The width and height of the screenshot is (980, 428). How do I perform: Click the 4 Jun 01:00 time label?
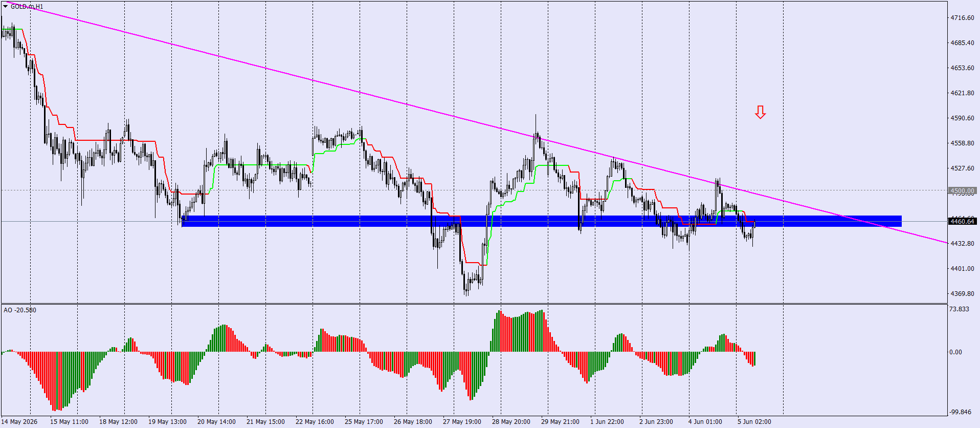click(x=705, y=422)
